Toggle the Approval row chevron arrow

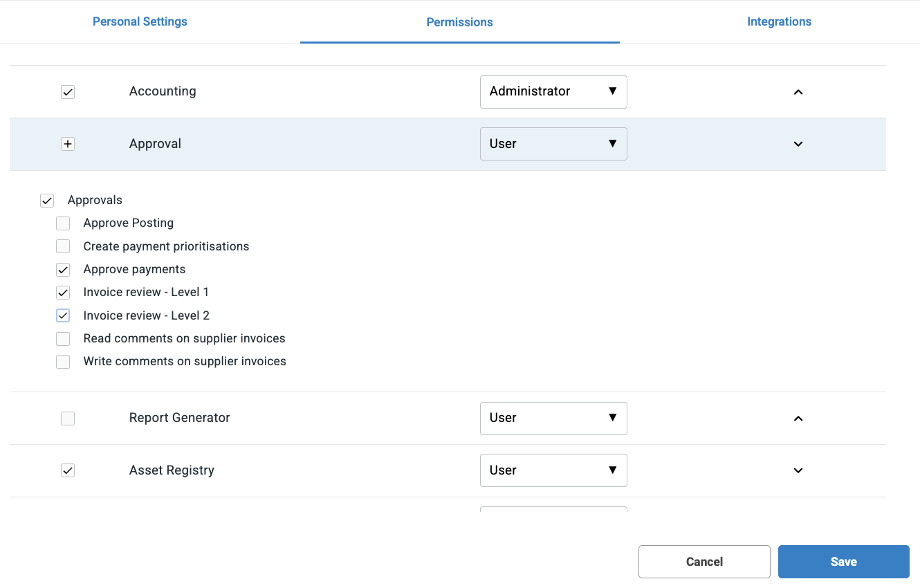tap(798, 144)
